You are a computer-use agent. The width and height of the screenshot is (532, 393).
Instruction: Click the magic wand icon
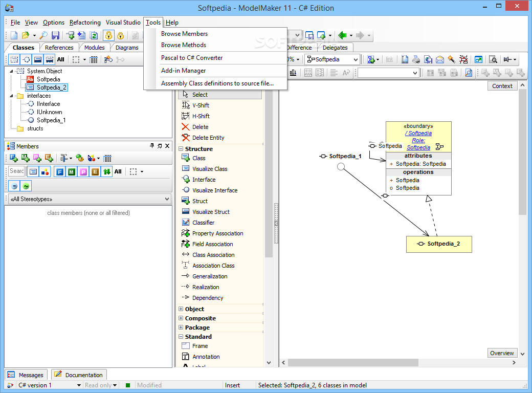451,60
